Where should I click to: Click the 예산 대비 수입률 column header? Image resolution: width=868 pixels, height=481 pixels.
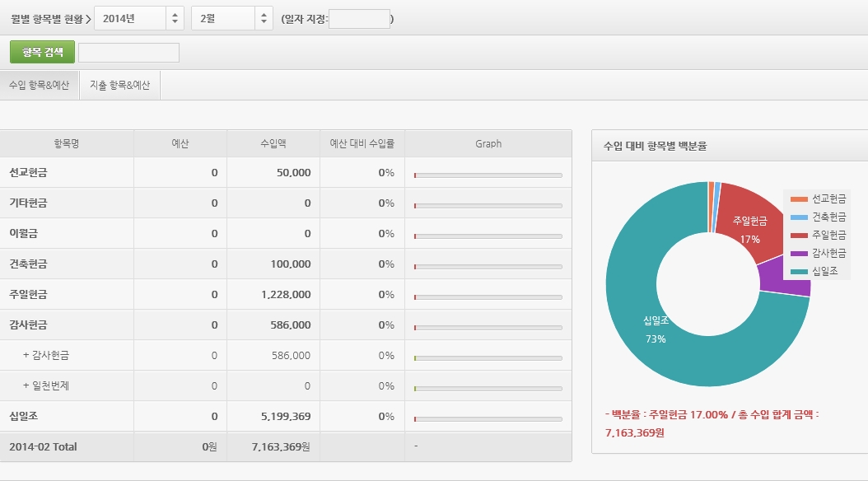(x=362, y=144)
